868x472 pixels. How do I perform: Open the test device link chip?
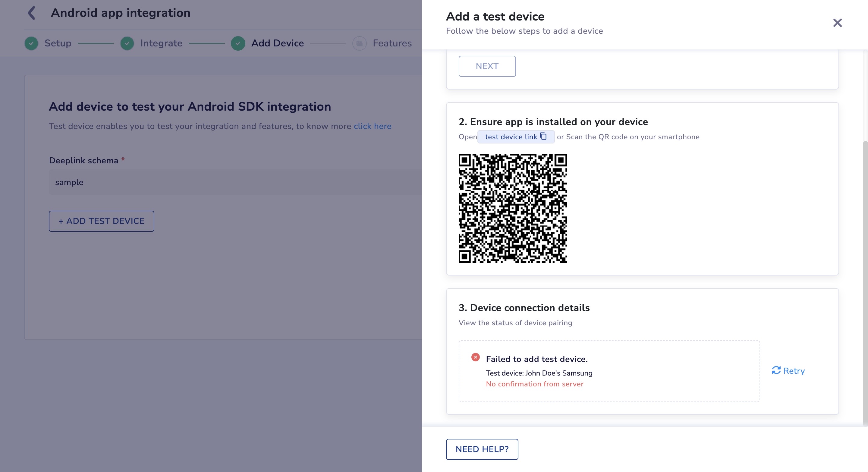point(511,137)
